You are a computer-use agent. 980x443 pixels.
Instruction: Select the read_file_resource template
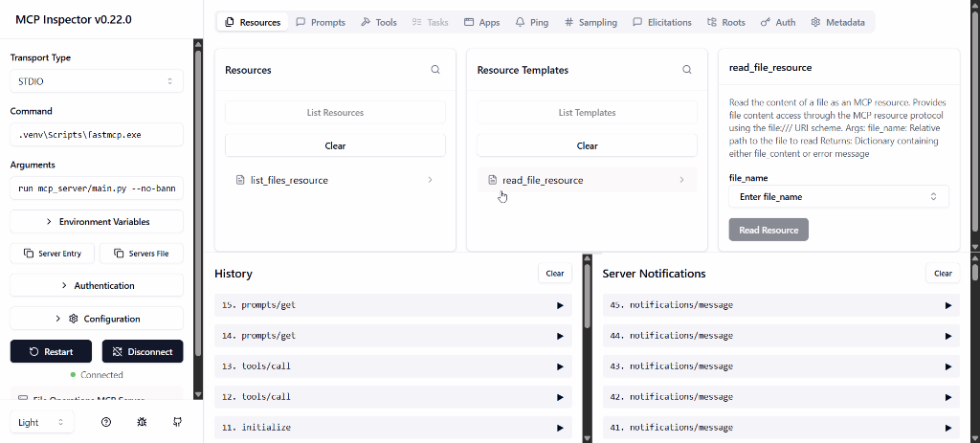587,180
